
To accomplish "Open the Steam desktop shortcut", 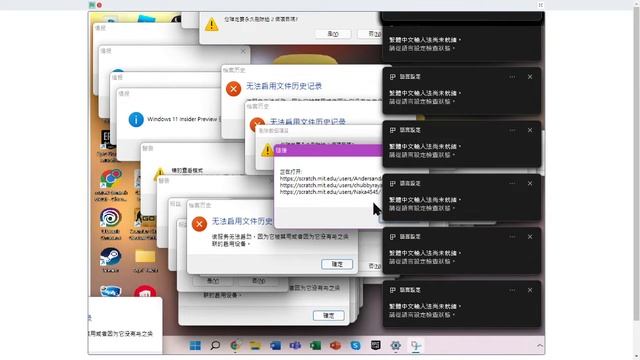I will [x=111, y=260].
